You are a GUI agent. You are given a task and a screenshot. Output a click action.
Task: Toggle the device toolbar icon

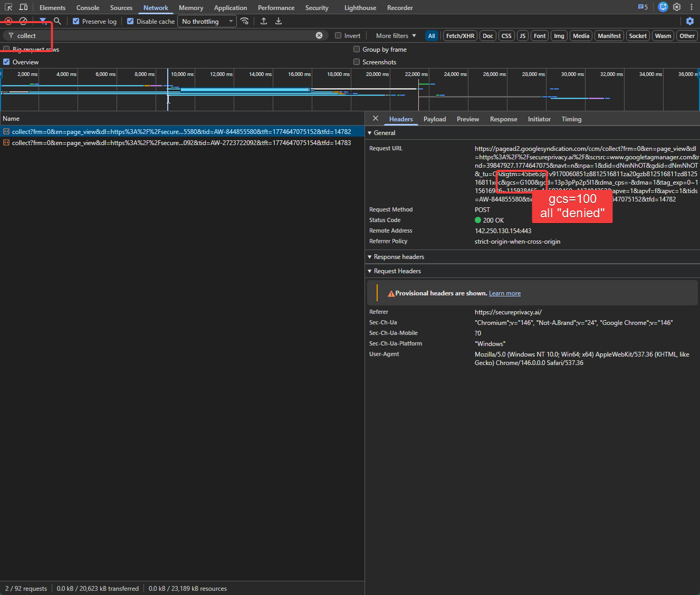[23, 7]
